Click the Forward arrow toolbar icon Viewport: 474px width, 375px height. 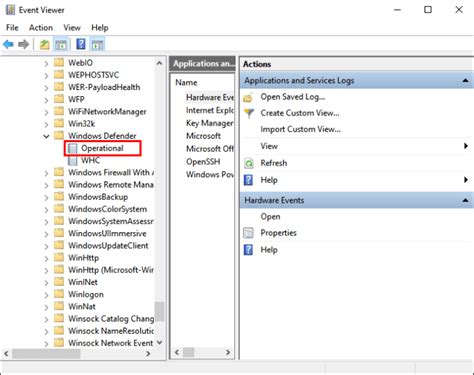(x=23, y=44)
